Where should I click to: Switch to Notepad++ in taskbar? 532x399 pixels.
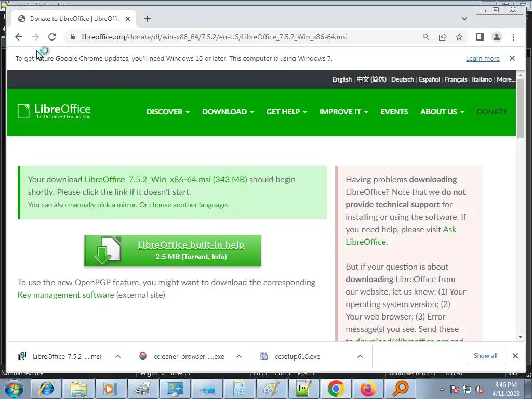303,389
